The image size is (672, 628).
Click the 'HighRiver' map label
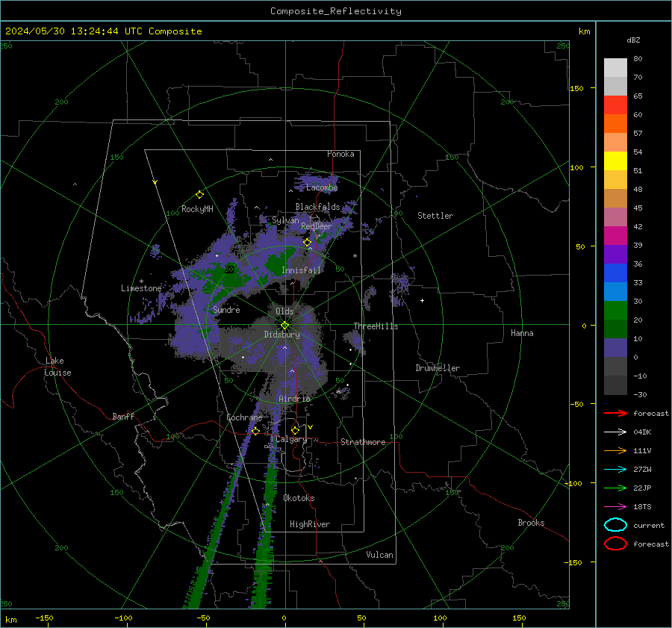coord(310,524)
